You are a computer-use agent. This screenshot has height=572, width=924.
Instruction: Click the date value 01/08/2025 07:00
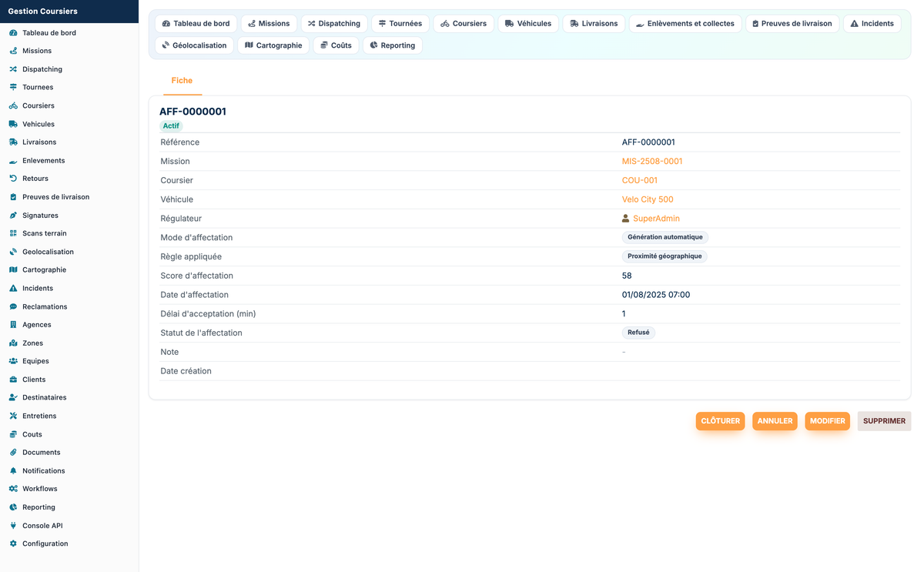(656, 295)
